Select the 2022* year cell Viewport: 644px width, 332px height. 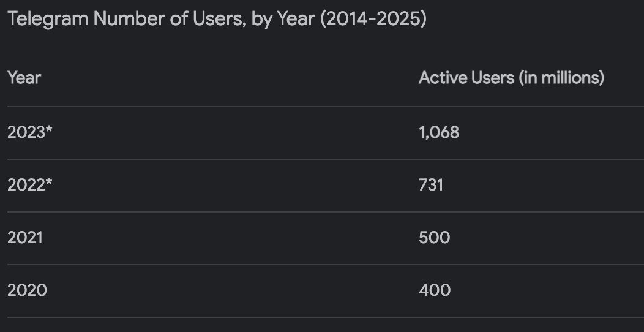click(27, 184)
